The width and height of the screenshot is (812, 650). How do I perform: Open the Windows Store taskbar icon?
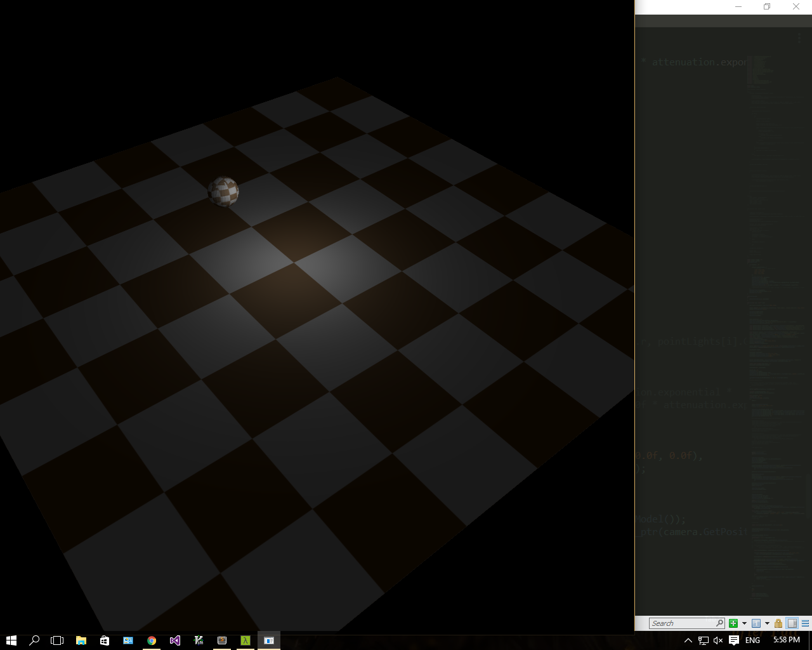pyautogui.click(x=105, y=640)
